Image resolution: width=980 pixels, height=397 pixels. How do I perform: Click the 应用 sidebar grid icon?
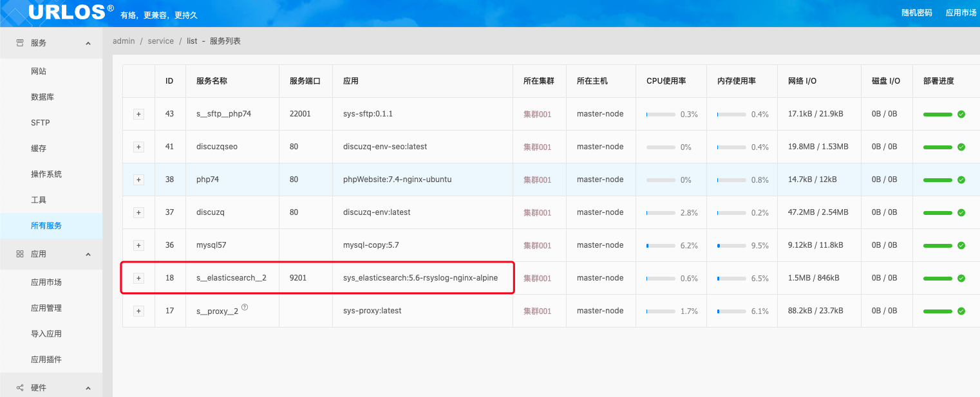pyautogui.click(x=20, y=254)
